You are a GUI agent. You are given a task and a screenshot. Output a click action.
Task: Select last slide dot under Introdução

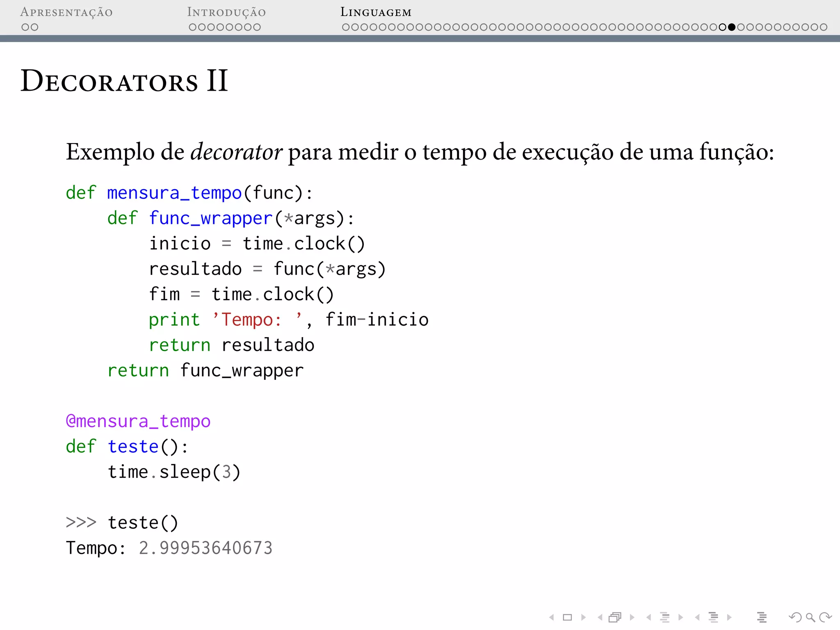click(257, 27)
